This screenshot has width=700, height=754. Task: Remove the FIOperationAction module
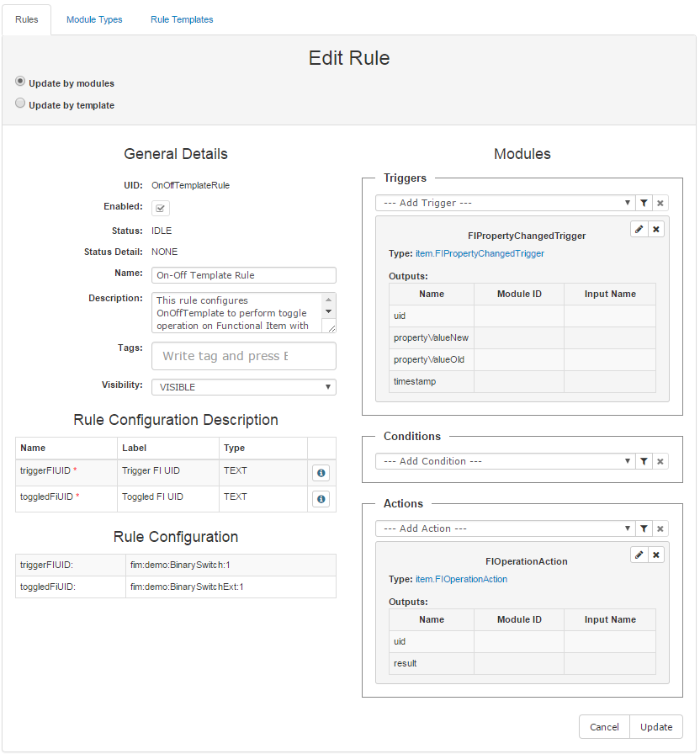656,554
